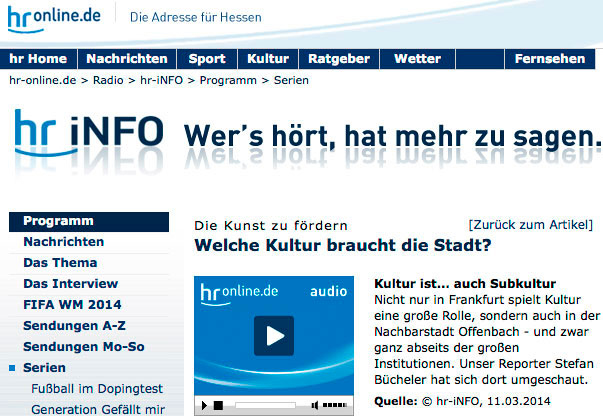Click the Die Kunst zu fördern kicker
Image resolution: width=603 pixels, height=416 pixels.
pyautogui.click(x=271, y=226)
